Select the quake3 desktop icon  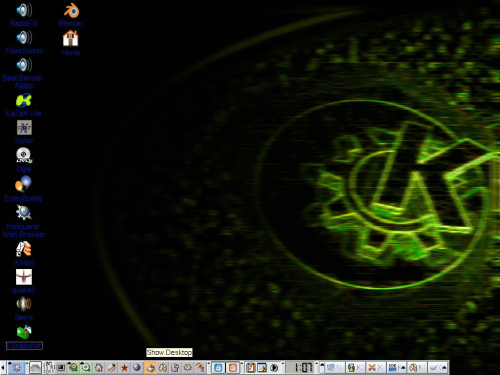coord(24,281)
